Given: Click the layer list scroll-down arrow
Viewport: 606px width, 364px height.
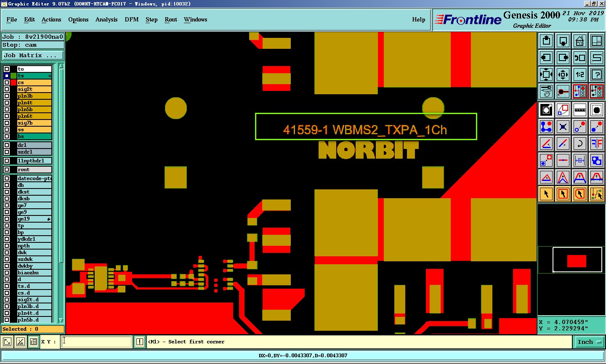Looking at the screenshot, I should [x=61, y=320].
